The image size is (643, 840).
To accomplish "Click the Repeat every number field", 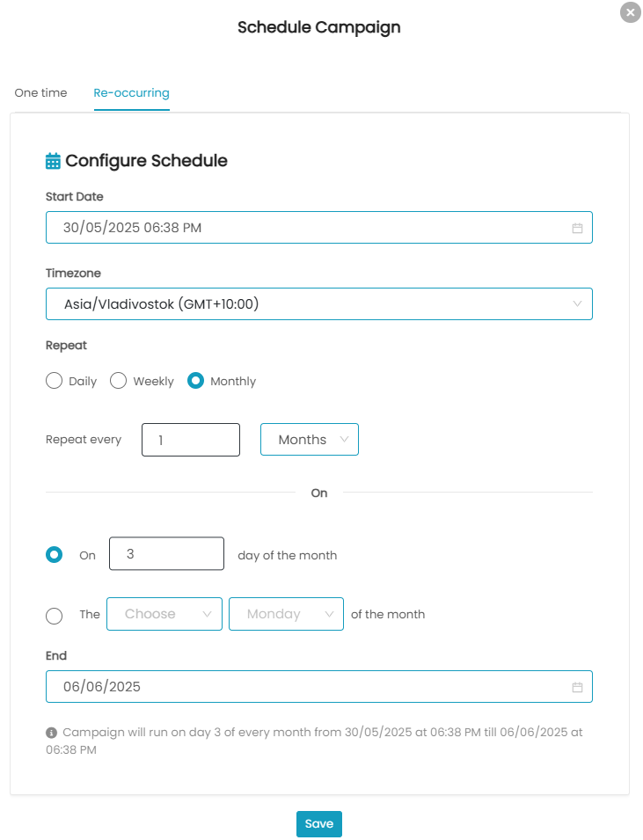I will pos(191,440).
